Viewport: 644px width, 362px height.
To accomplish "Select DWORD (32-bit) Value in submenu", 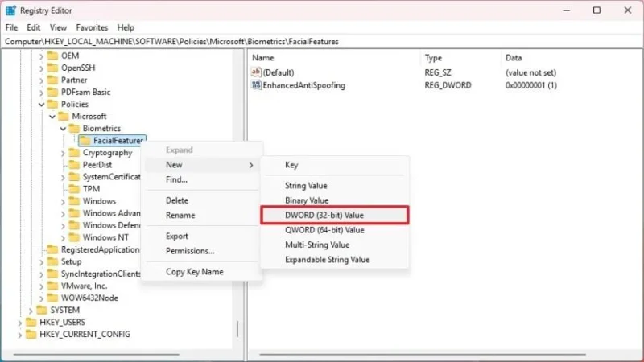I will pyautogui.click(x=335, y=215).
